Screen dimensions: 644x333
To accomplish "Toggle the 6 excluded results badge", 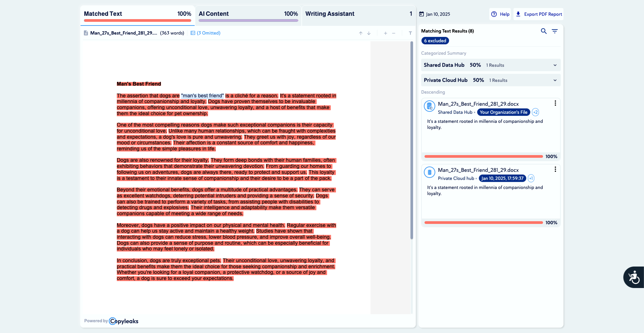I will tap(435, 41).
